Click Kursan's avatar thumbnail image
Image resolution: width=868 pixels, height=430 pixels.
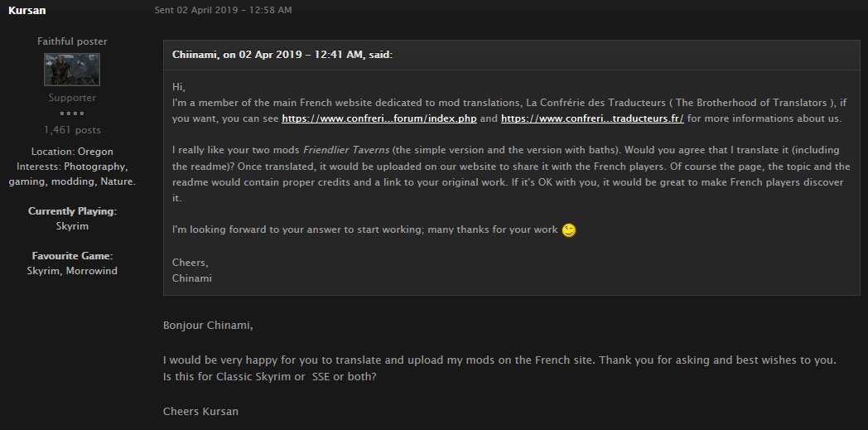pos(72,69)
